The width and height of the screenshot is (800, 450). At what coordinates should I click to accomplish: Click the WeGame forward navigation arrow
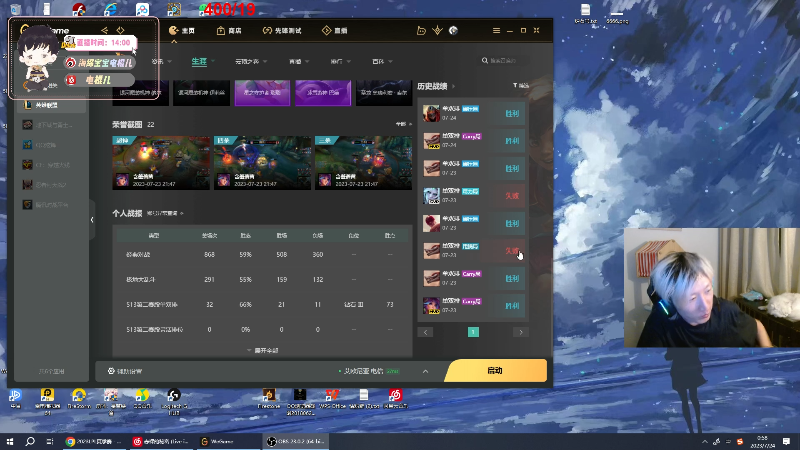click(120, 31)
